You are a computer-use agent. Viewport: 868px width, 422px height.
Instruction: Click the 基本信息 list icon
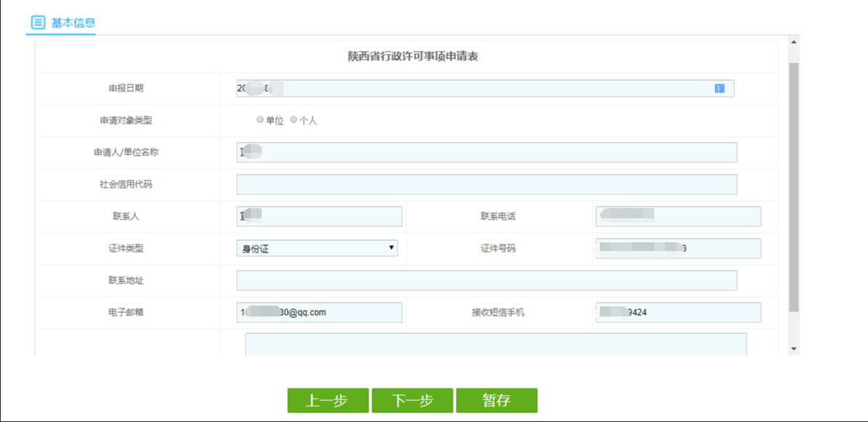click(38, 23)
